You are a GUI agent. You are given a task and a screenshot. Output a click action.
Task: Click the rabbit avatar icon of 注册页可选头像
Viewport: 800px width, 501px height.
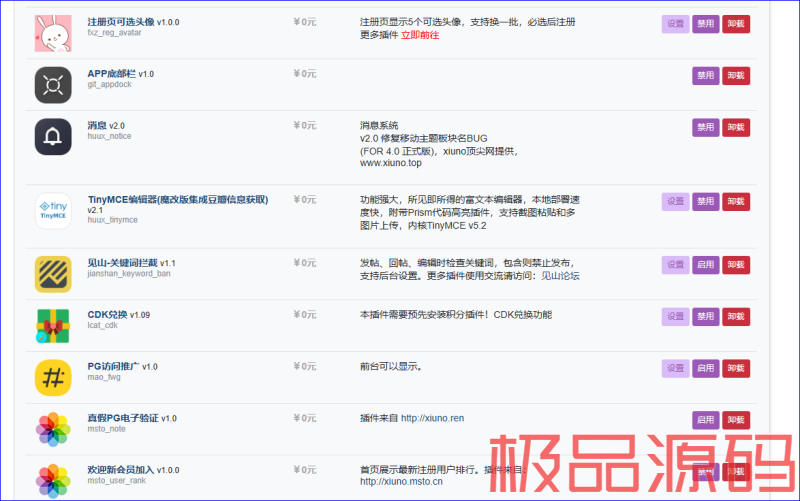click(x=53, y=33)
